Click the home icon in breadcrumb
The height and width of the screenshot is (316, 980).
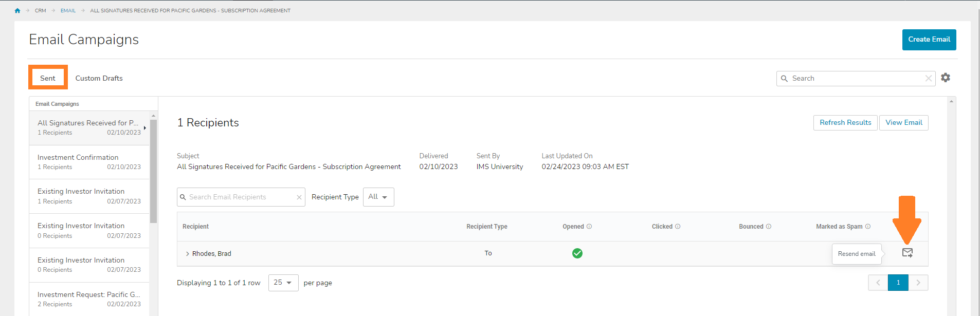click(17, 11)
